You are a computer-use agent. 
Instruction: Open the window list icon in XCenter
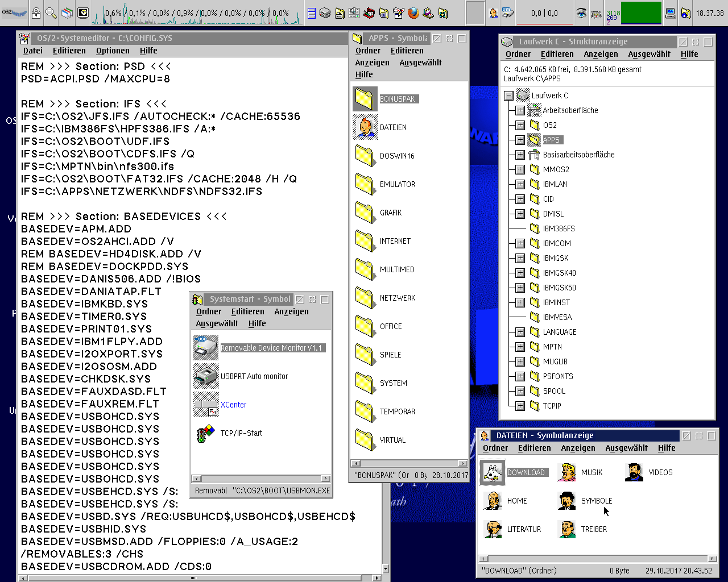[x=67, y=13]
